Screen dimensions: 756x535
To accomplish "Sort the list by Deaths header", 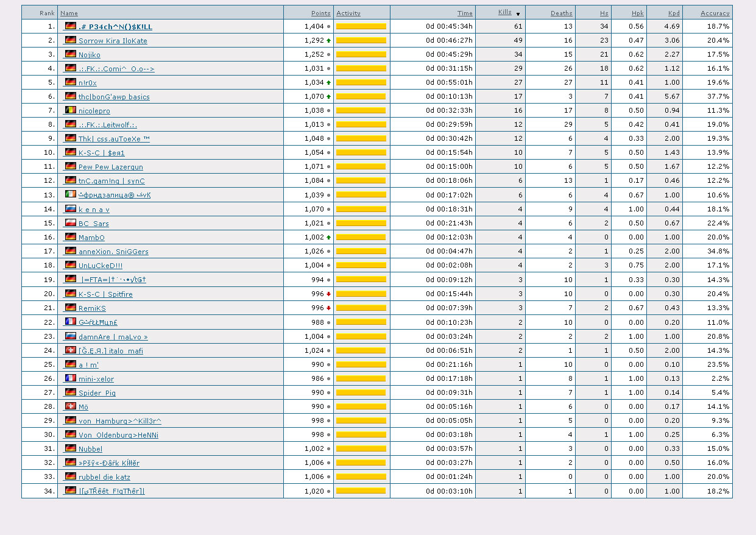I will 561,13.
